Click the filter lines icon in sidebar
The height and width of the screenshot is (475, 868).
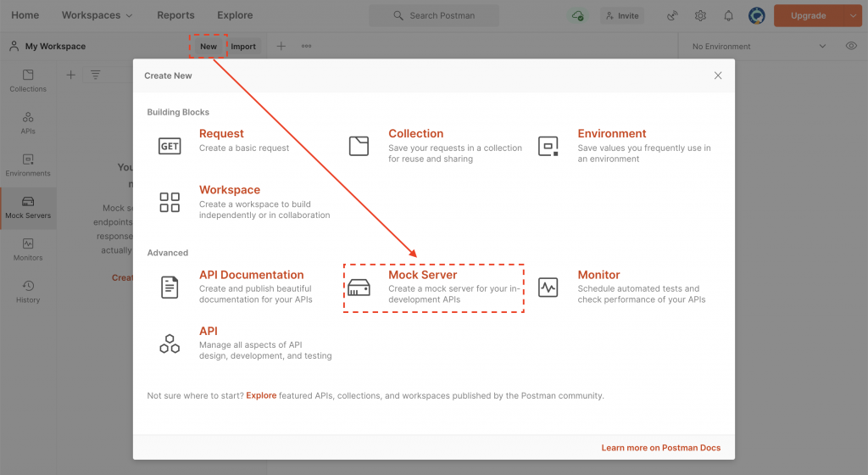click(96, 75)
